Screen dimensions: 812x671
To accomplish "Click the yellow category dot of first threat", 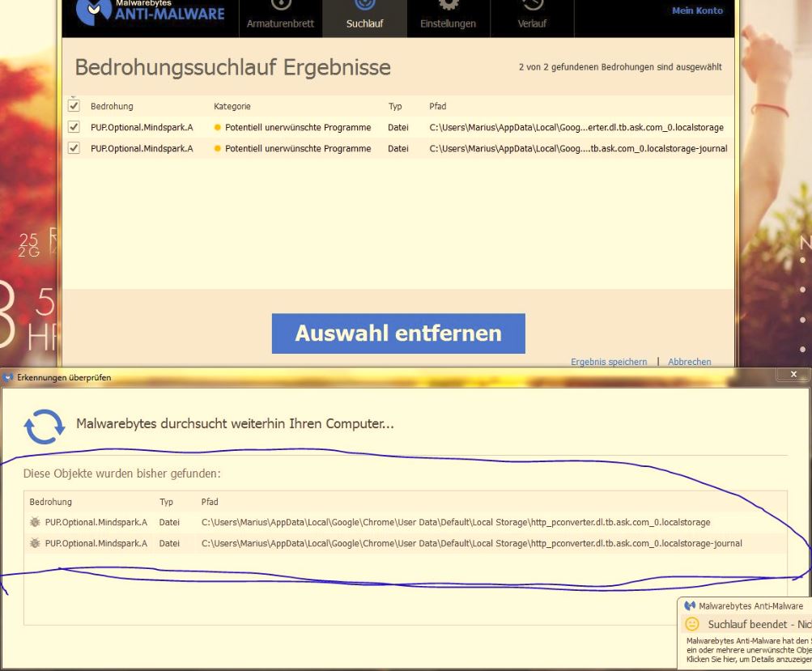I will click(218, 127).
